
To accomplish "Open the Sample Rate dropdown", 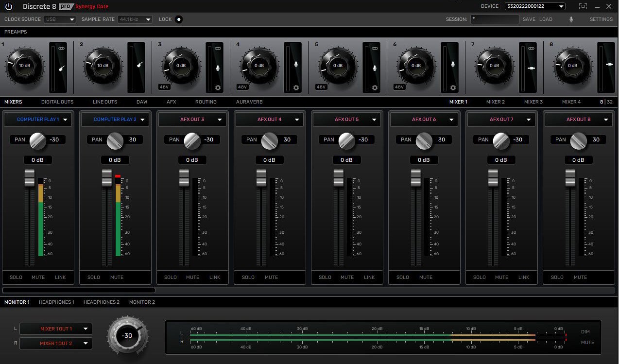I will 136,19.
